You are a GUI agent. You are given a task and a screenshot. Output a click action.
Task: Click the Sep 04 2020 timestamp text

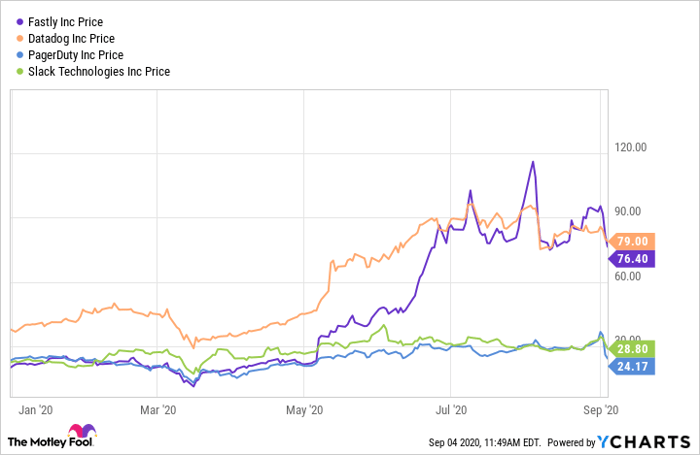pos(471,441)
